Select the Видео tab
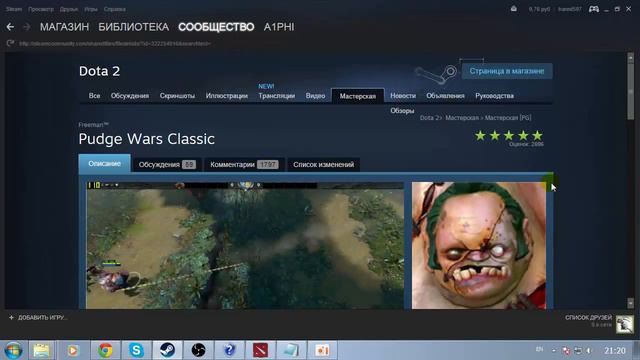Viewport: 640px width, 360px height. pos(315,96)
